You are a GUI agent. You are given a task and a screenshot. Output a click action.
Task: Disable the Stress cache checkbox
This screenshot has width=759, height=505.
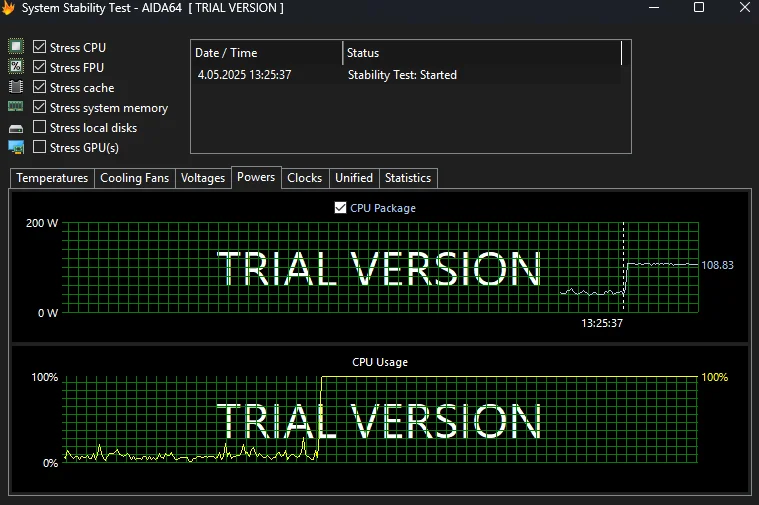(39, 87)
